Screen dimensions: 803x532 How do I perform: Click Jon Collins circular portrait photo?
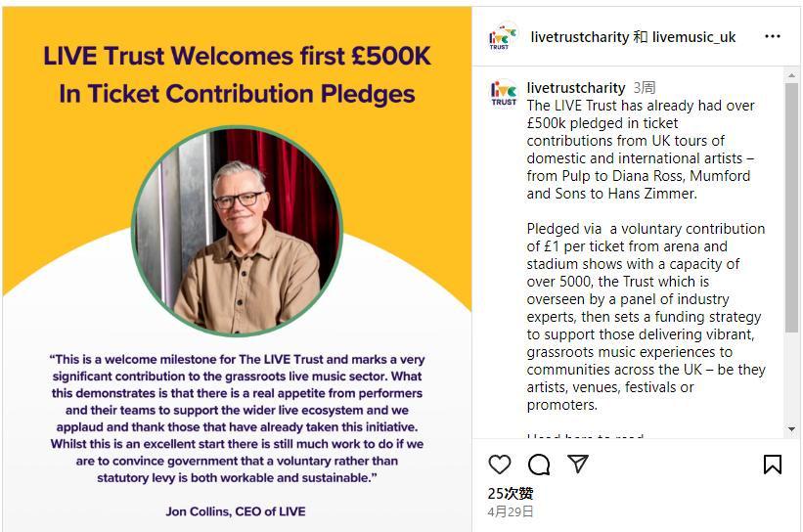[x=237, y=231]
